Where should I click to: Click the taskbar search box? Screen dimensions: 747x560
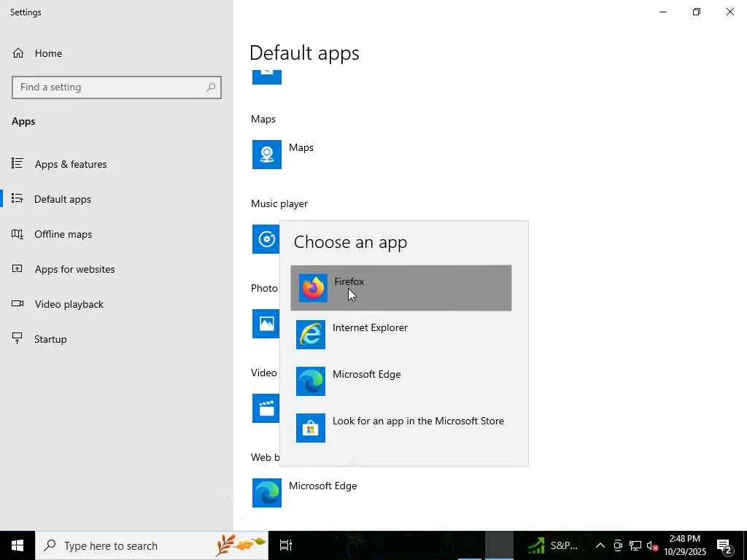pos(152,545)
